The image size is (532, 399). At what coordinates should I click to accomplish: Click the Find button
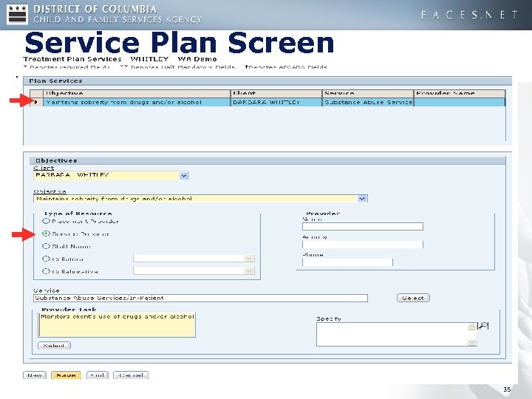click(x=98, y=375)
